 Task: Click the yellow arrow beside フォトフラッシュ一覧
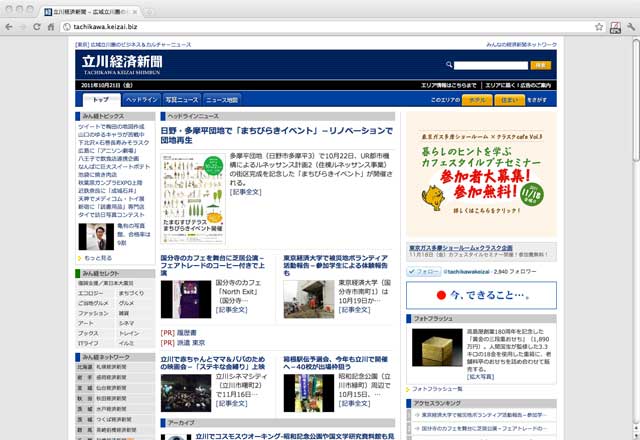tap(408, 389)
